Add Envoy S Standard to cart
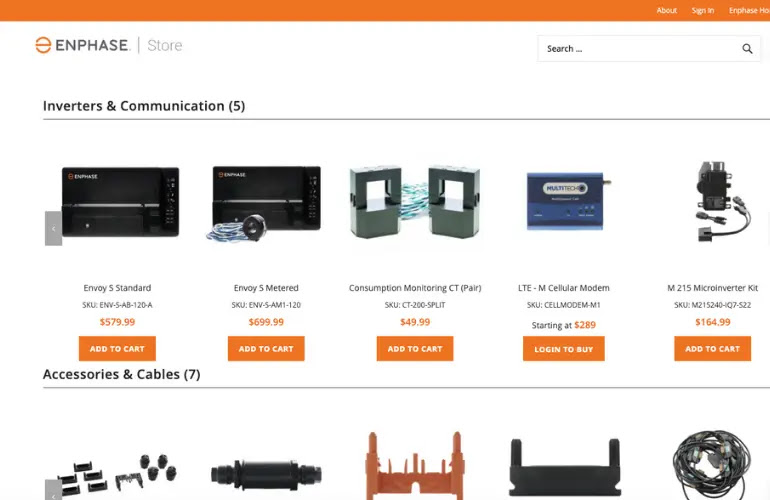The height and width of the screenshot is (500, 770). [x=117, y=349]
